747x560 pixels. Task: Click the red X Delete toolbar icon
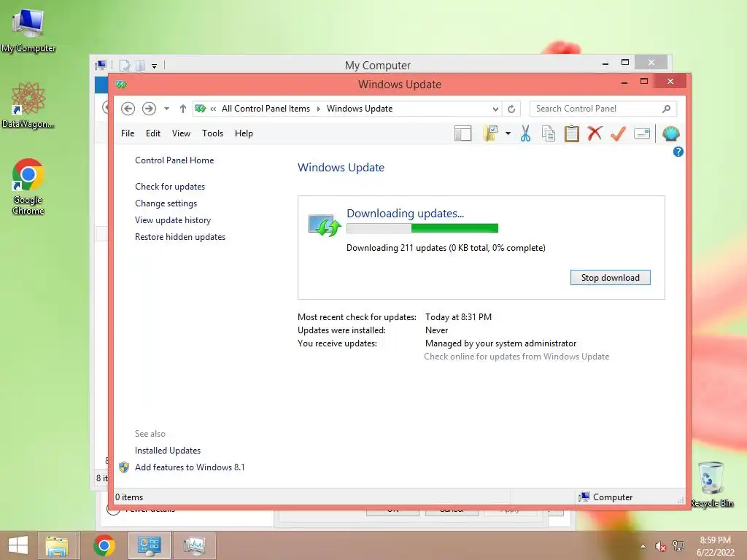pyautogui.click(x=595, y=134)
